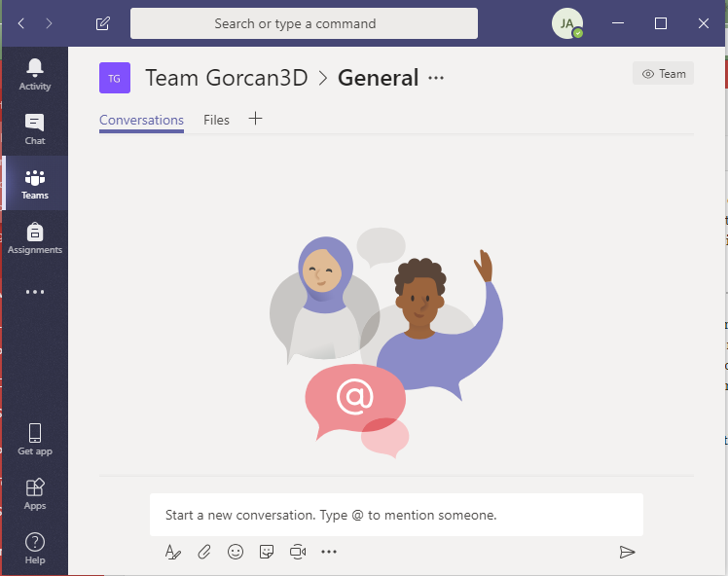Open the emoji picker

[236, 552]
